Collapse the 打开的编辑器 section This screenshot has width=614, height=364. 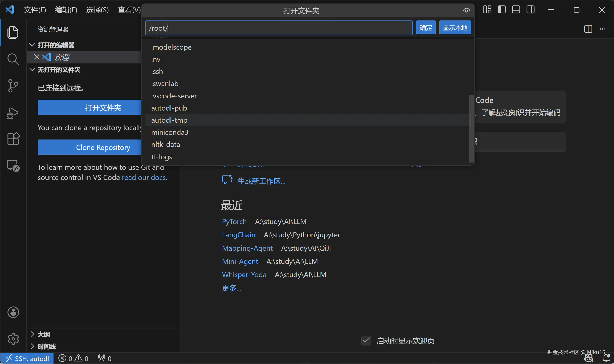(32, 45)
